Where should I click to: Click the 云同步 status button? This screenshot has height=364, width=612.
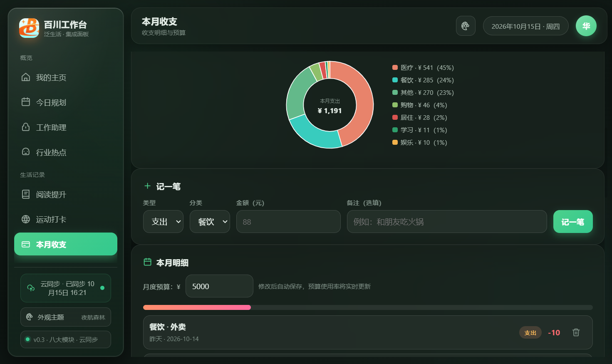(x=66, y=288)
